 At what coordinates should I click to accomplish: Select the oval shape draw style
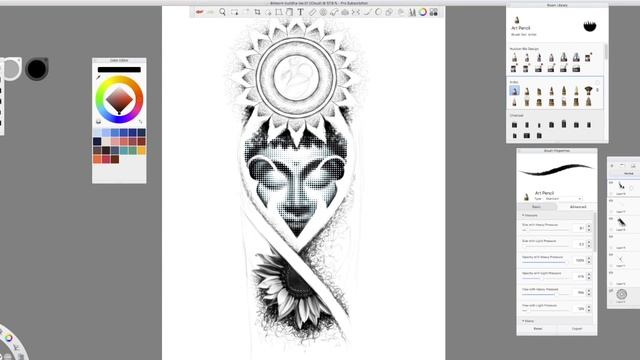pos(378,12)
